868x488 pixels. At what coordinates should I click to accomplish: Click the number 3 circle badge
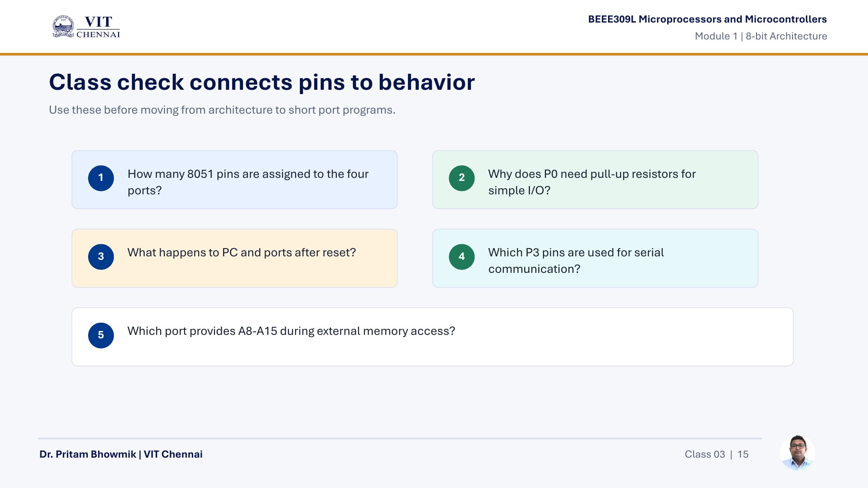(x=101, y=256)
